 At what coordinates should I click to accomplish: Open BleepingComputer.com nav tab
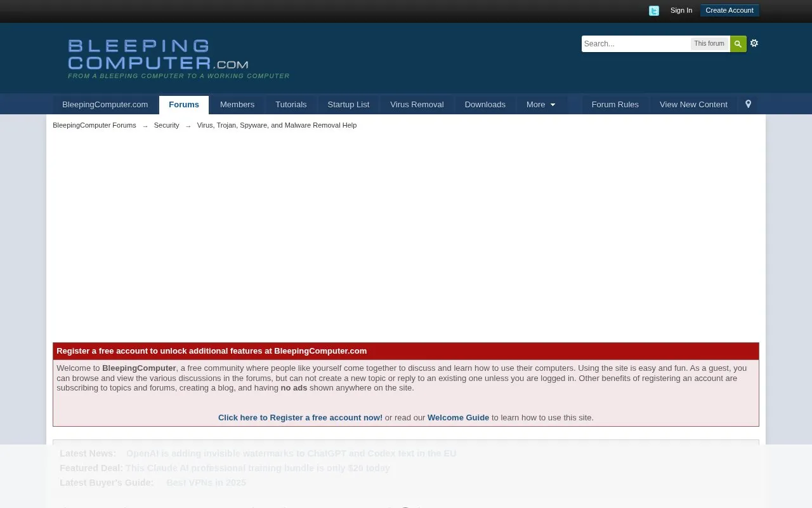click(x=105, y=105)
